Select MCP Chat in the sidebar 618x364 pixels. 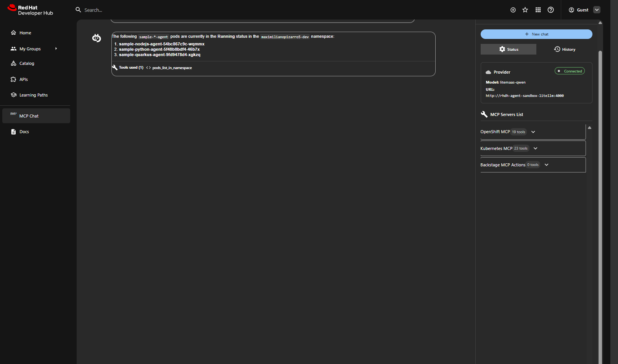tap(36, 116)
